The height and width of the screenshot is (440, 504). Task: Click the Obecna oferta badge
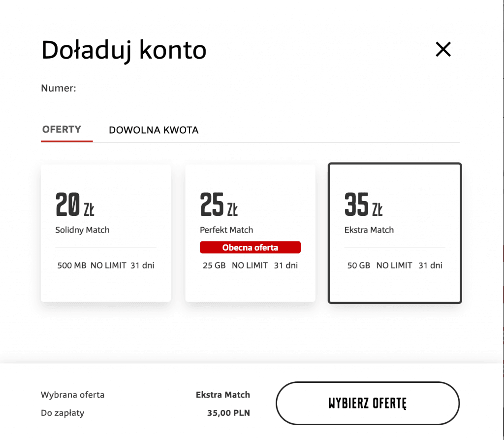(x=250, y=247)
